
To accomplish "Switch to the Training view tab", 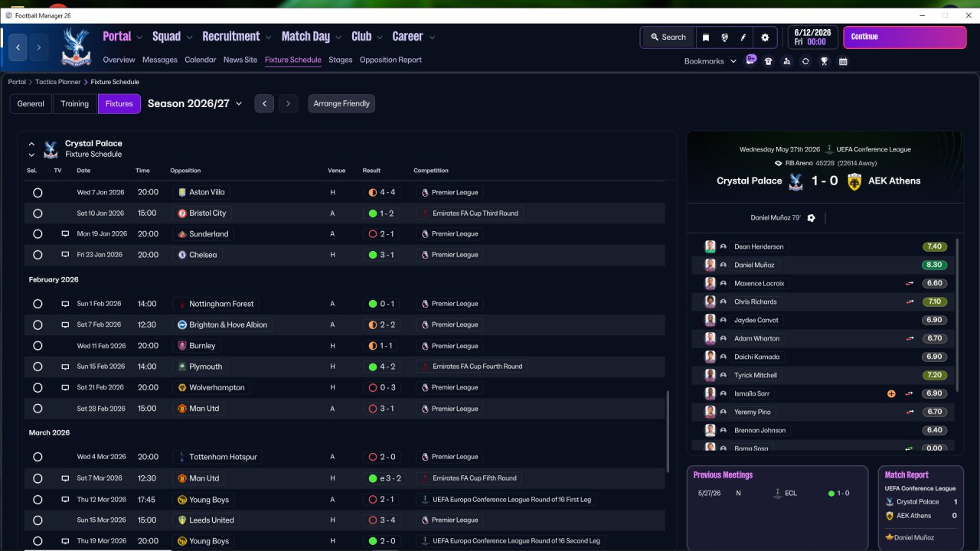I will [75, 103].
